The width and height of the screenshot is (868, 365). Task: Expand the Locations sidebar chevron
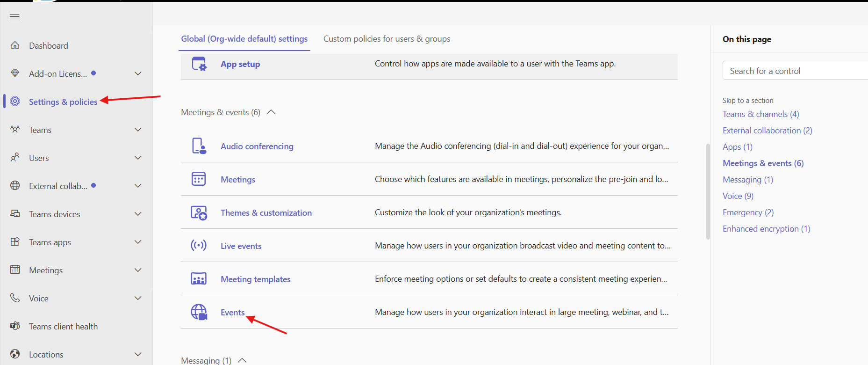[x=138, y=354]
